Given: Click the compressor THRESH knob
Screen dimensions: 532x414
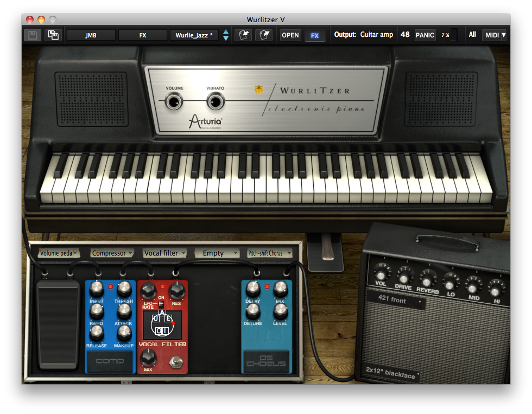Looking at the screenshot, I should point(124,289).
